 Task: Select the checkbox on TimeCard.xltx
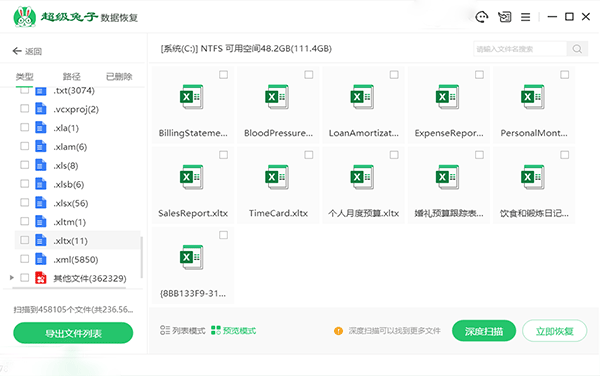[x=309, y=155]
